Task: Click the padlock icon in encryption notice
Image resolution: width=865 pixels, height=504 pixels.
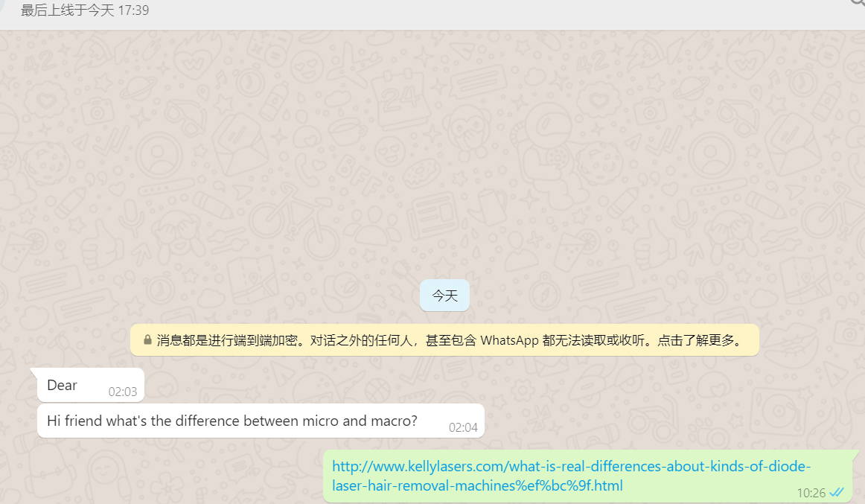Action: point(147,339)
